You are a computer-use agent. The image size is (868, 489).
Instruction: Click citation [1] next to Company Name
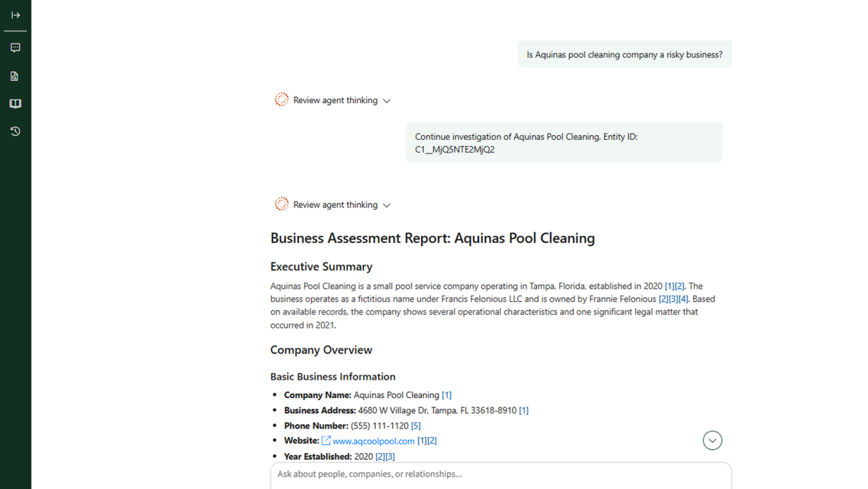tap(446, 395)
